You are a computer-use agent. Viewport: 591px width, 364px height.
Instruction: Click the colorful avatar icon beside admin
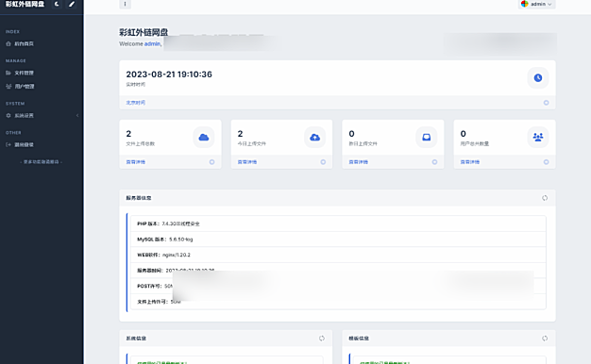[524, 4]
